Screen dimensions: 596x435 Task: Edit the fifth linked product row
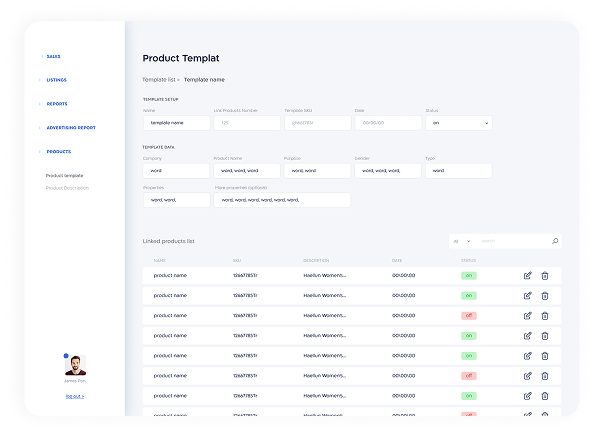527,356
